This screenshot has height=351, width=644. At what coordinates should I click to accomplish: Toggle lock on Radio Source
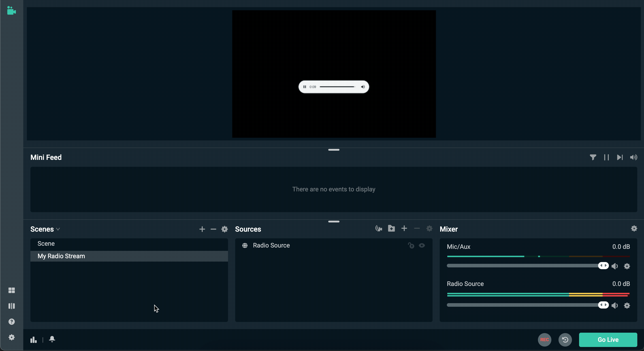(411, 245)
